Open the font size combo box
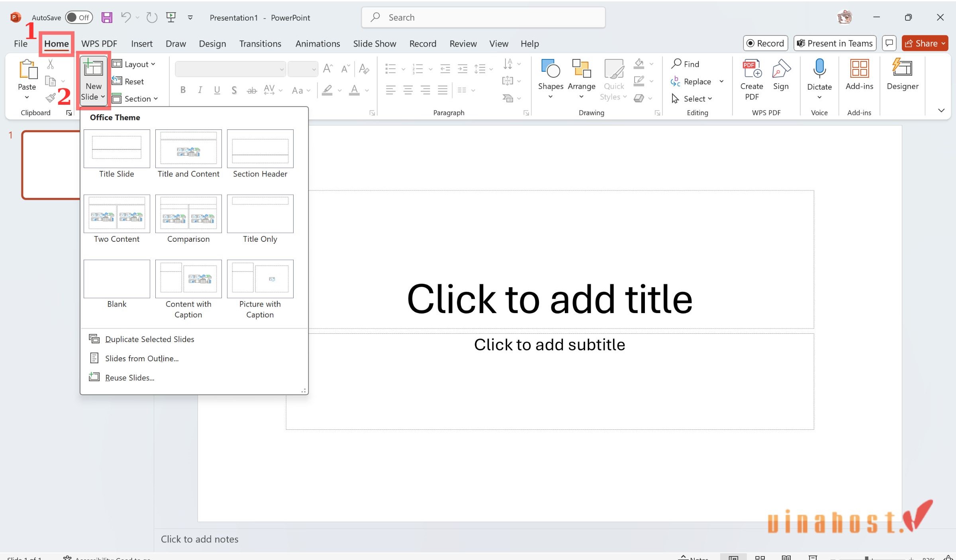 [303, 69]
